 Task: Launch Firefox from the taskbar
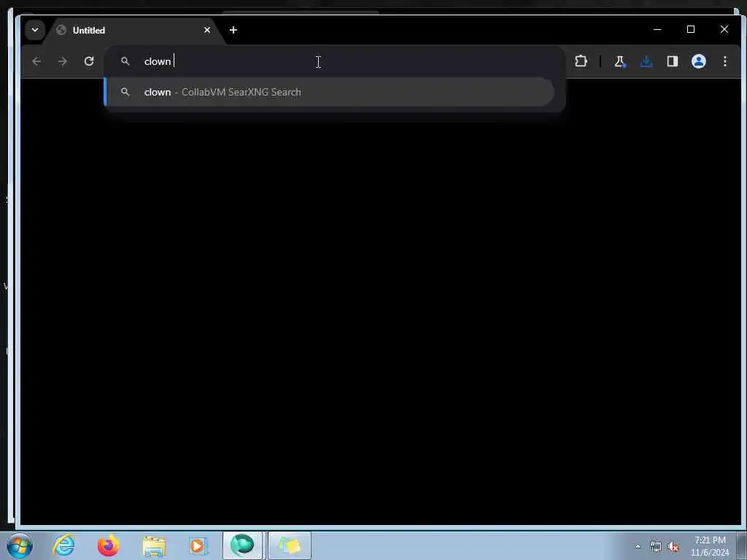click(x=109, y=545)
